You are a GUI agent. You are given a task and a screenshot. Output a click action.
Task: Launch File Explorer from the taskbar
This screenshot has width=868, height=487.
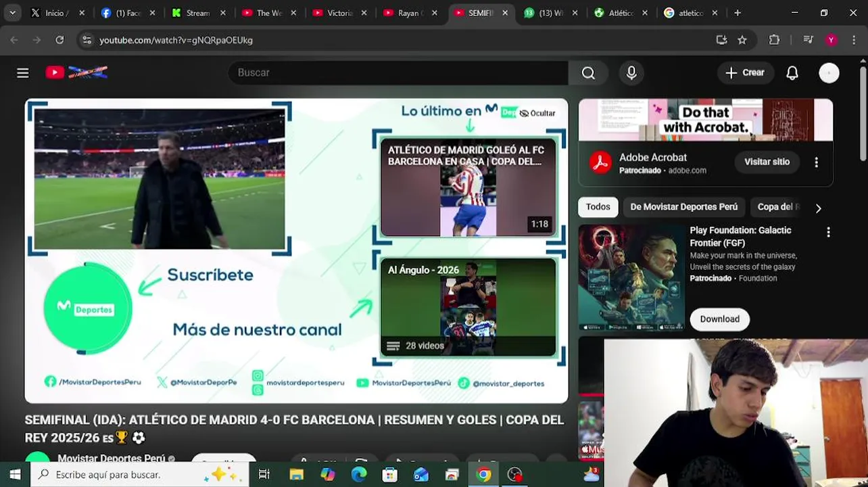coord(296,474)
